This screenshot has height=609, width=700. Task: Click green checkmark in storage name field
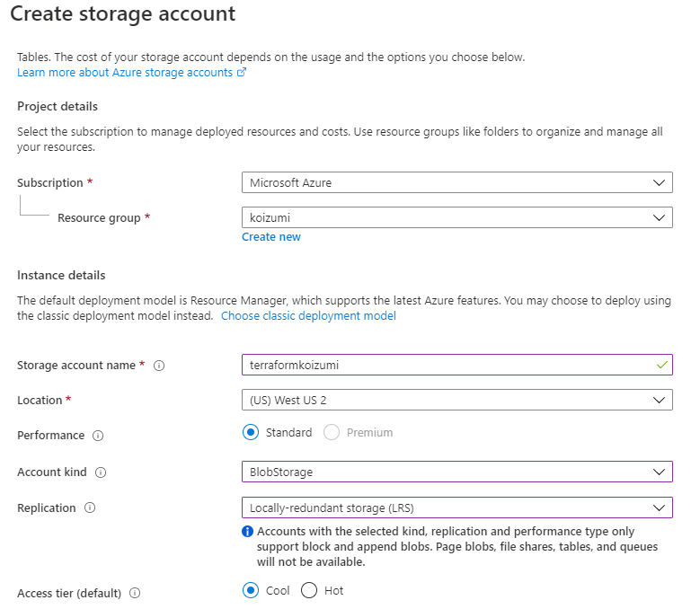point(661,365)
